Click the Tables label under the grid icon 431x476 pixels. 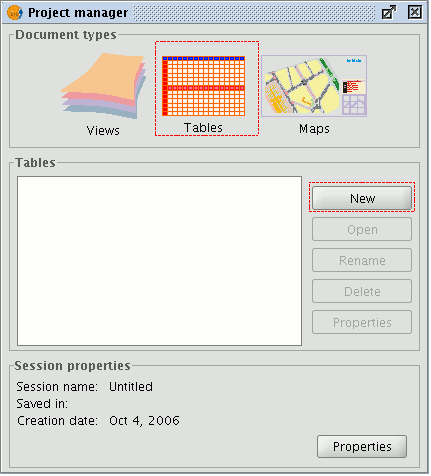203,128
